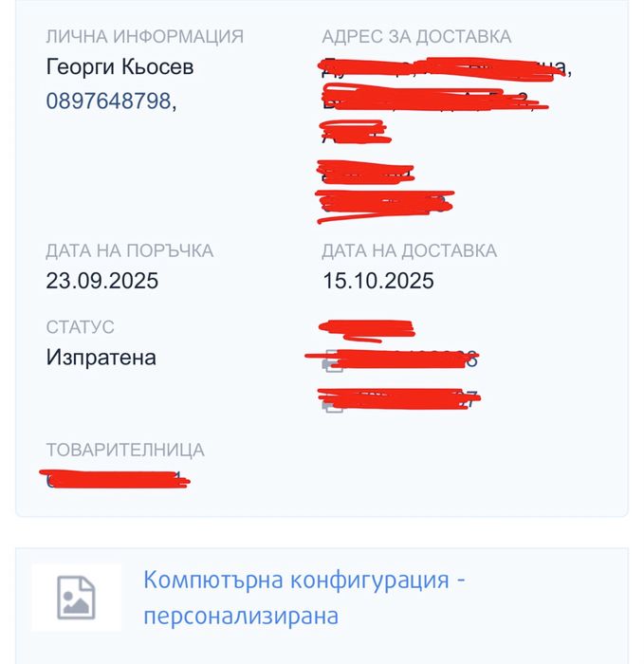
Task: Click the redacted number link ending in 7
Action: 408,398
